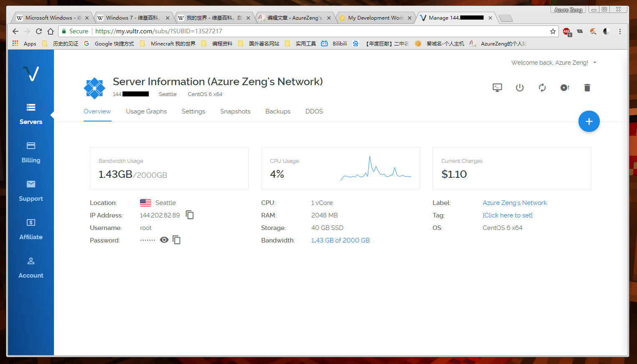Screen dimensions: 637x364
Task: Open the 实用工具 bookmark folder
Action: click(x=301, y=43)
